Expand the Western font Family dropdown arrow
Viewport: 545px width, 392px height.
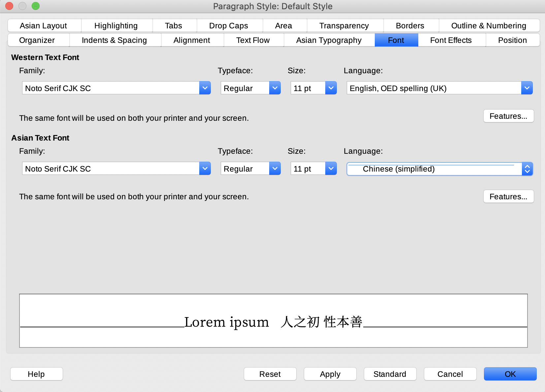pyautogui.click(x=205, y=88)
